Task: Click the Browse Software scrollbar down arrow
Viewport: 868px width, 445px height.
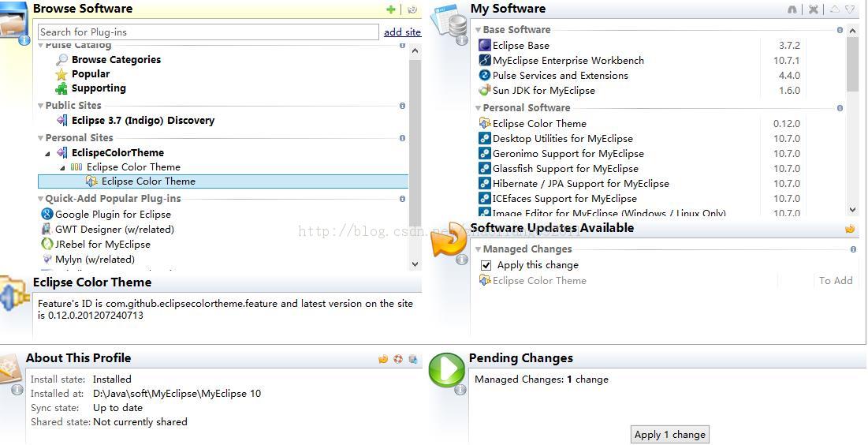Action: click(x=415, y=265)
